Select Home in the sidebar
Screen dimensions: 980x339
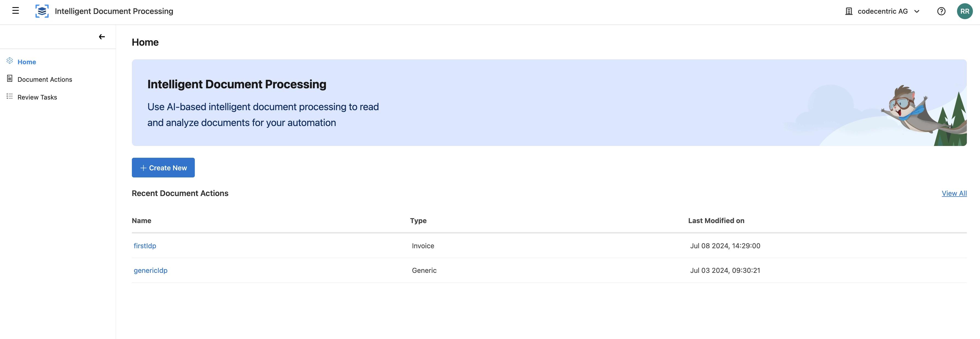point(27,62)
